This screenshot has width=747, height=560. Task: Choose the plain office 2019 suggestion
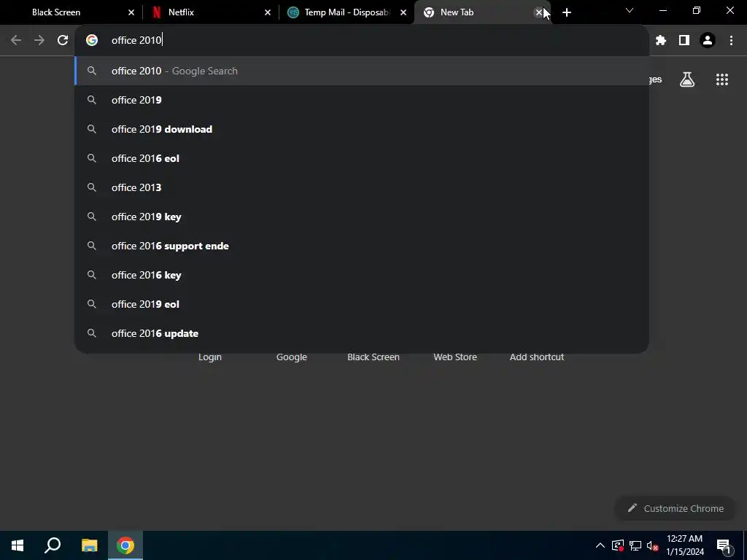[x=362, y=100]
